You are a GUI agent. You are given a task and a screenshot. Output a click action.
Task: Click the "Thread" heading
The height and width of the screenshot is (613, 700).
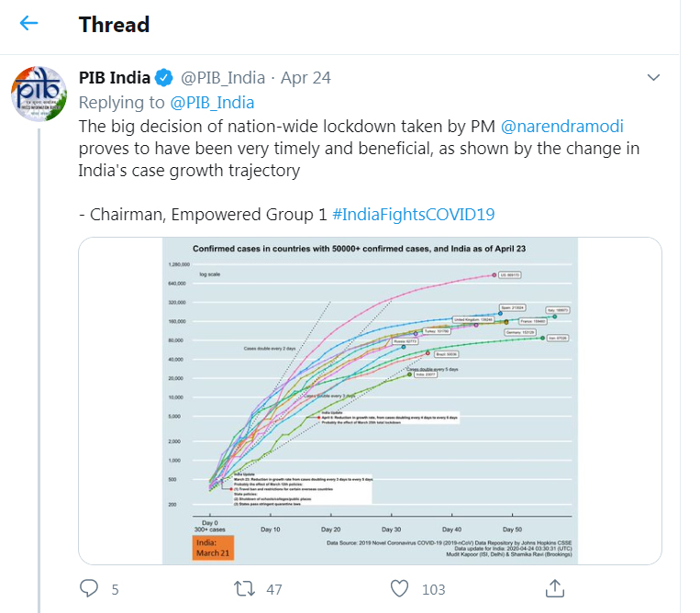point(114,24)
